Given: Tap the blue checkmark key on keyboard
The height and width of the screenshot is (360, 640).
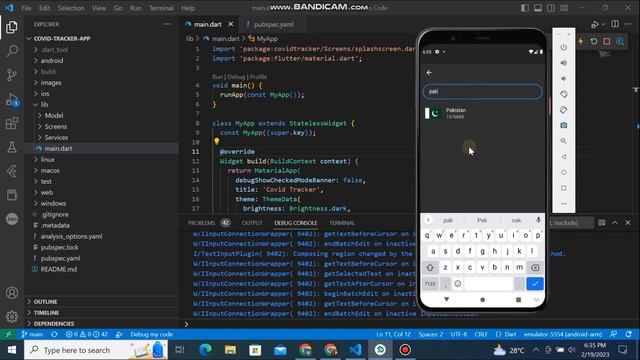Looking at the screenshot, I should pos(535,284).
